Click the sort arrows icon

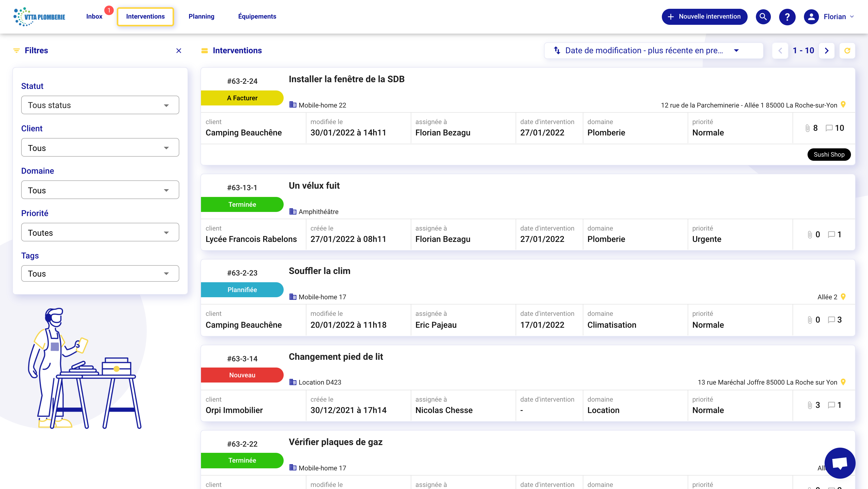tap(557, 51)
